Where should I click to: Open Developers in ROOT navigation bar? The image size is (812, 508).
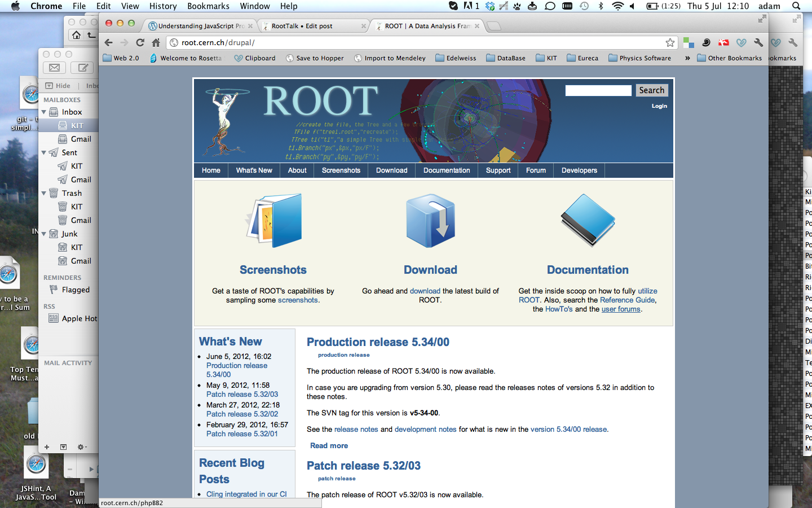click(579, 170)
